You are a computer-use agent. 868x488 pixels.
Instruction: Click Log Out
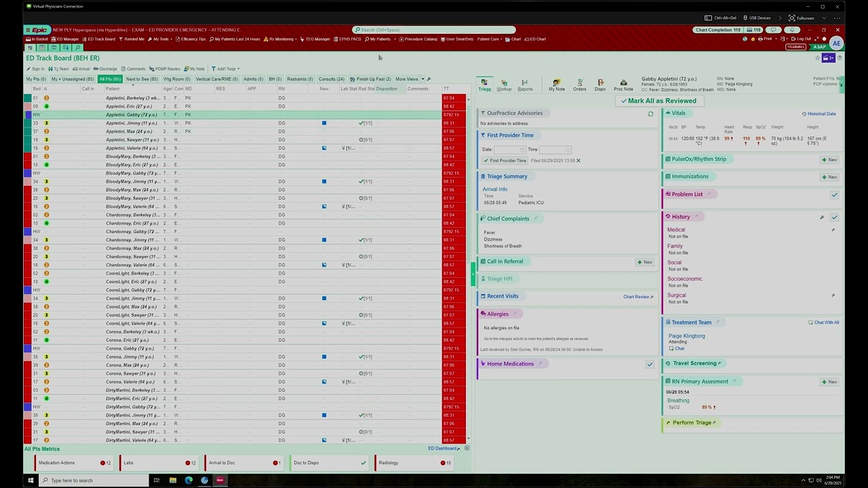point(802,39)
